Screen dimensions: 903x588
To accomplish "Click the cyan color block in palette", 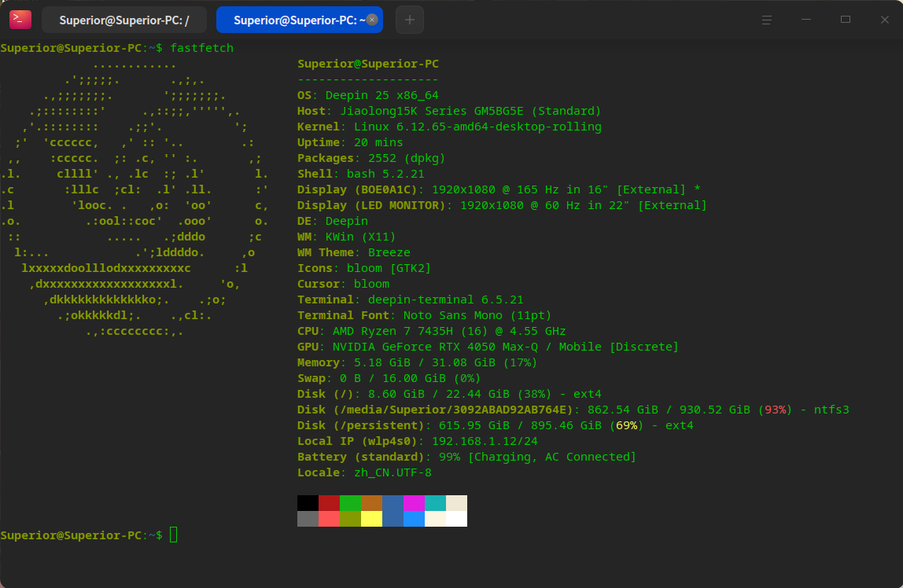I will (x=435, y=503).
